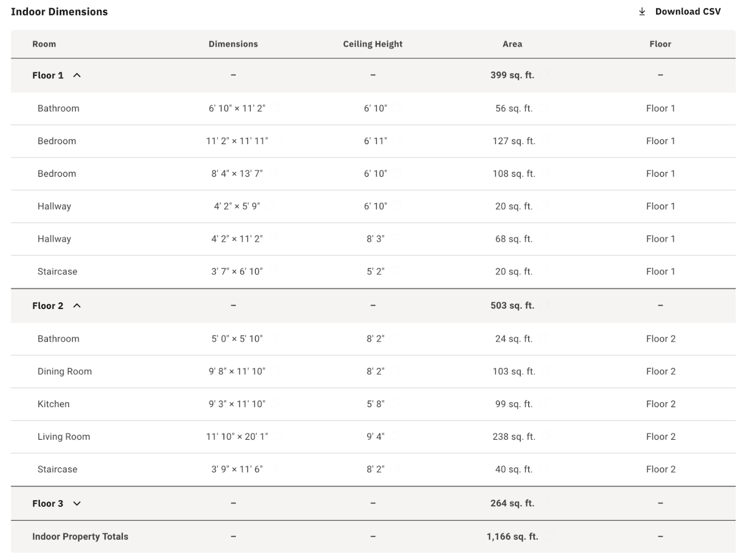Click the 399 sq. ft. total
Image resolution: width=744 pixels, height=560 pixels.
click(x=512, y=75)
